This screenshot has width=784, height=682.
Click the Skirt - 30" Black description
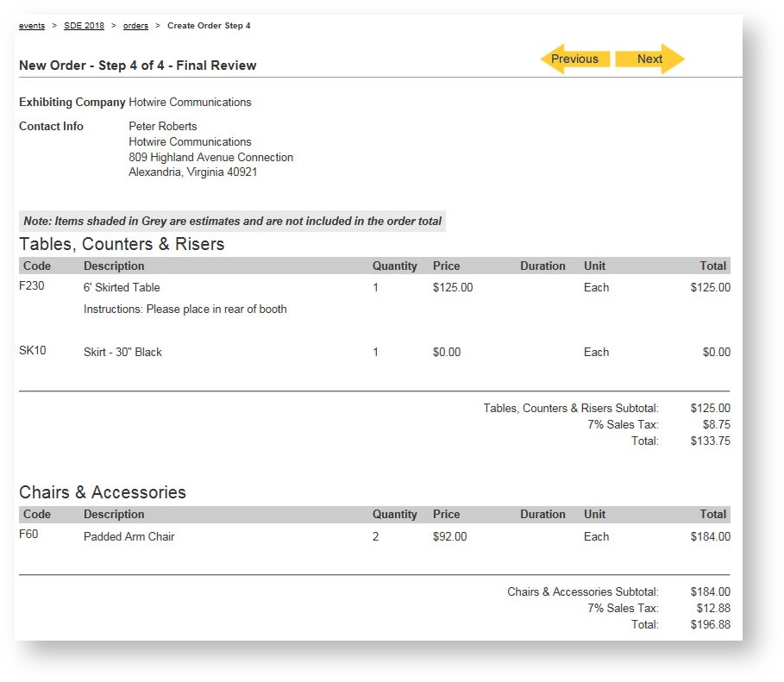[x=122, y=352]
